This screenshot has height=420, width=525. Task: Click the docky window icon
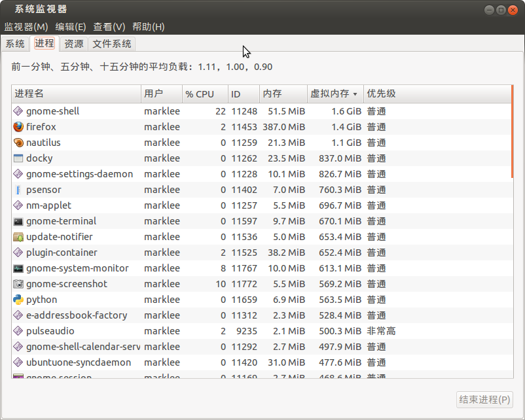click(18, 158)
